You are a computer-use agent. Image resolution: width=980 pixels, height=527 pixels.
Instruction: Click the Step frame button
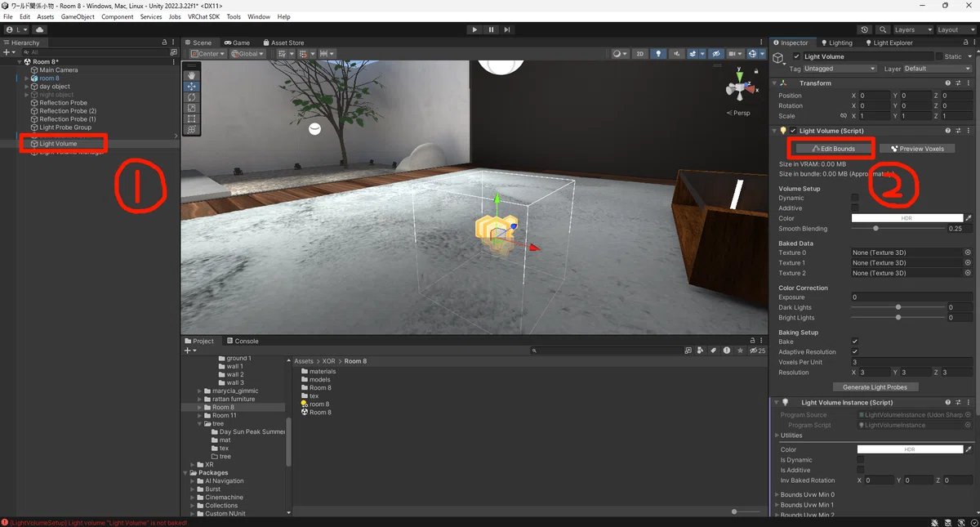click(507, 29)
